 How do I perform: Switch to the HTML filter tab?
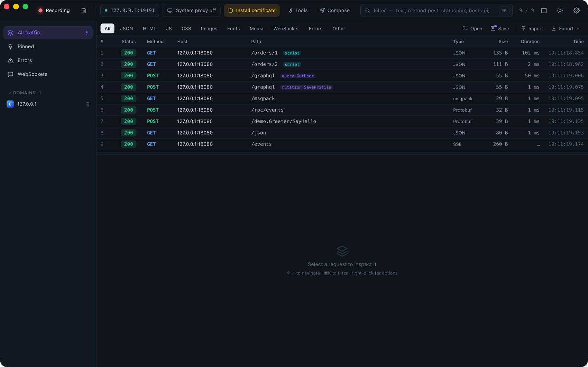[x=149, y=29]
